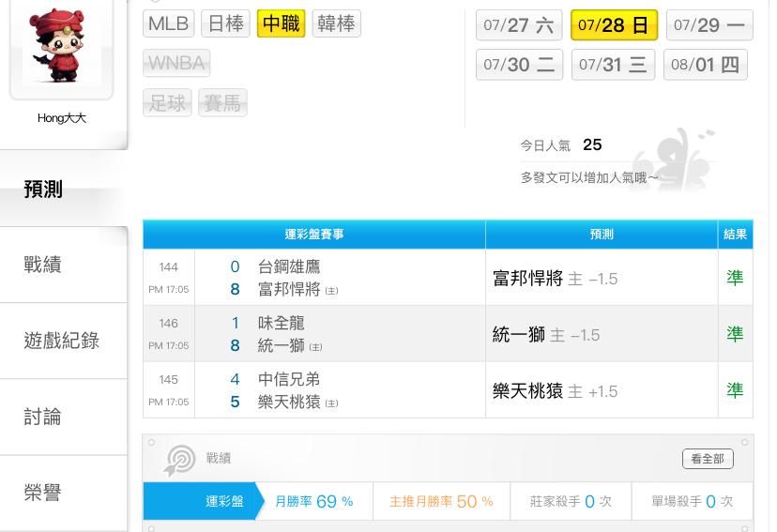Choose the WNBA category
777x532 pixels.
coord(176,63)
